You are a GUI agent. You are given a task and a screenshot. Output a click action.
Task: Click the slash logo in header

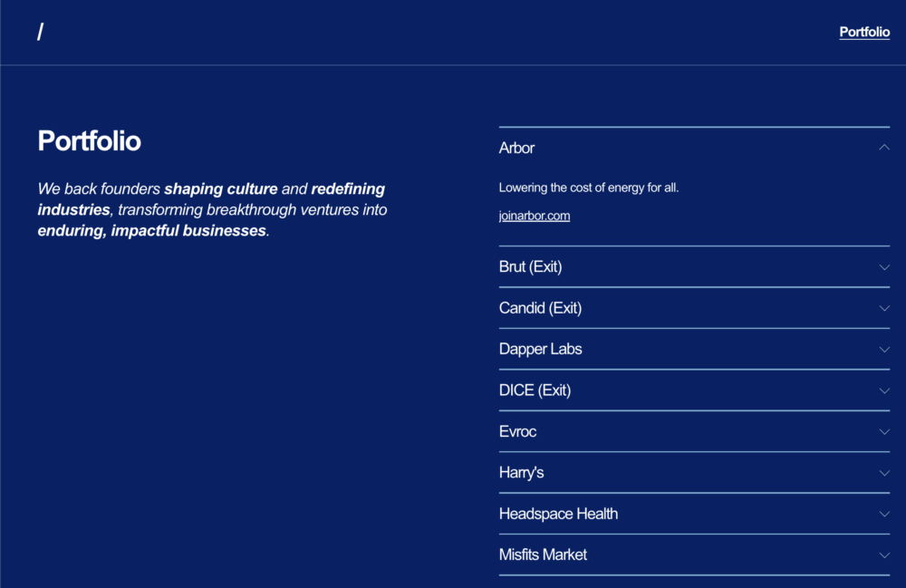coord(41,33)
